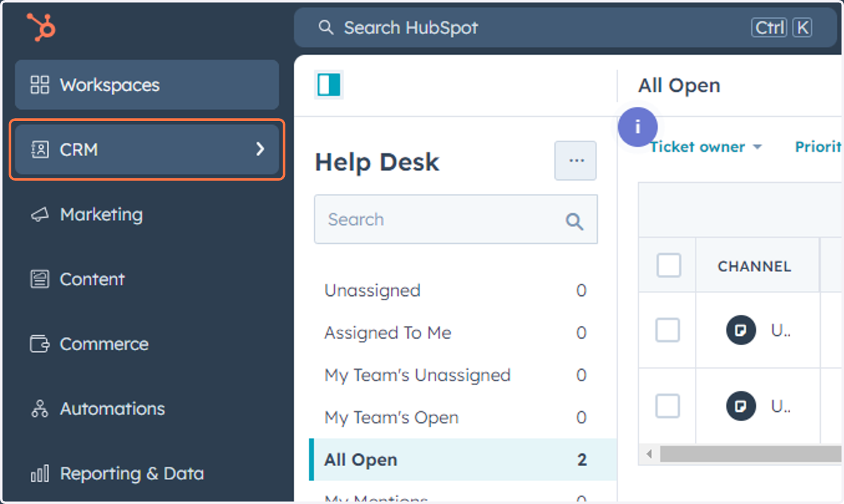Screen dimensions: 844x504
Task: Click the Help Desk heading
Action: click(x=377, y=162)
